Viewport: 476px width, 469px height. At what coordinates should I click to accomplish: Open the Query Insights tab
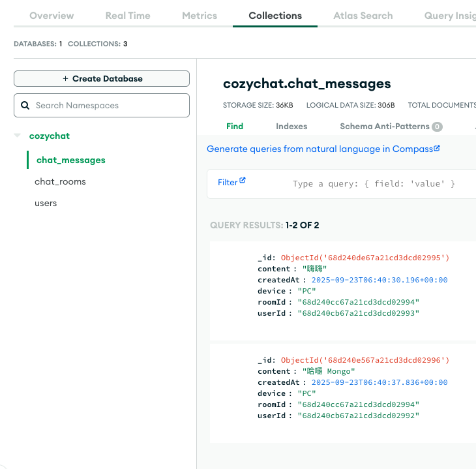(x=450, y=16)
